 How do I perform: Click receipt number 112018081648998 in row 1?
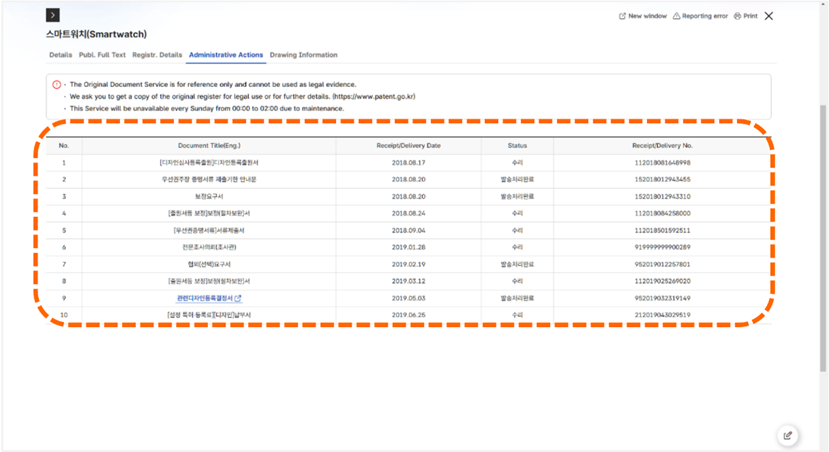[662, 162]
